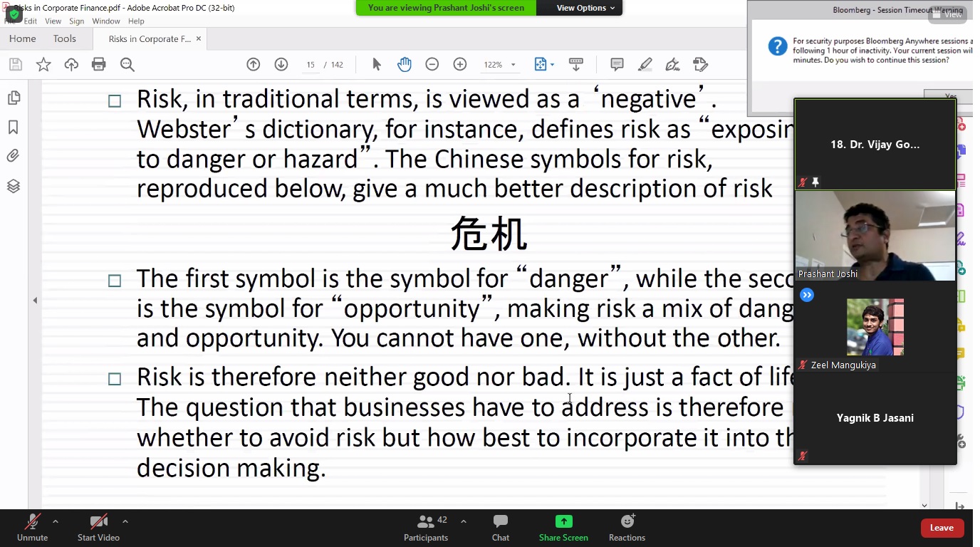Screen dimensions: 980x547
Task: Click the stamp edit tool icon
Action: tap(701, 65)
